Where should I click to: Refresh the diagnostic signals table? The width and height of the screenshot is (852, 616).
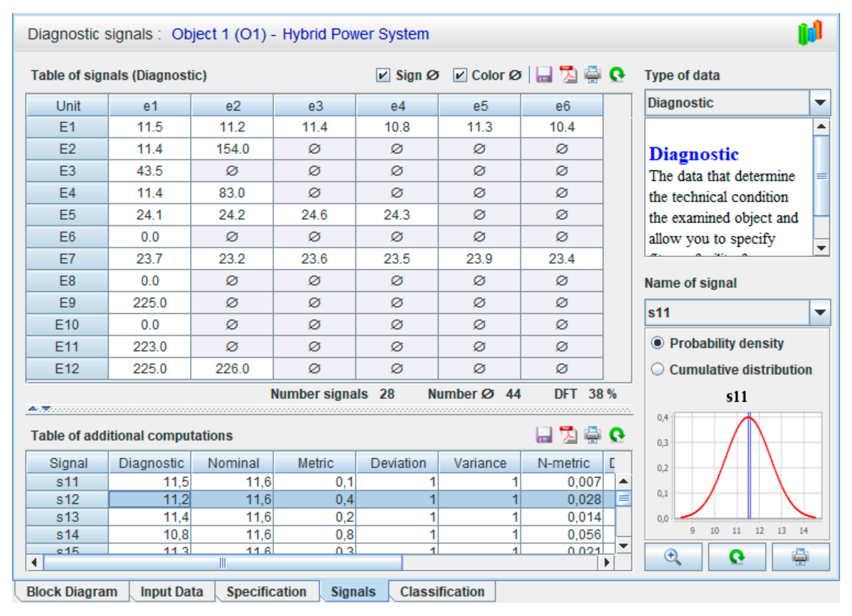pos(617,75)
